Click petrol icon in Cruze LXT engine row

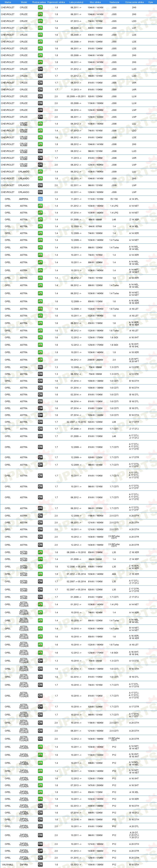[40, 28]
